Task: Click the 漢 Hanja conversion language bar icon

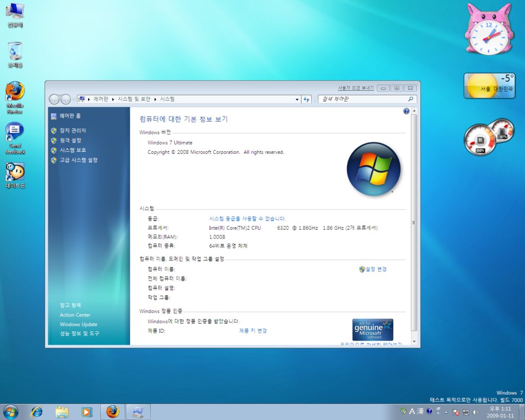Action: pos(420,411)
